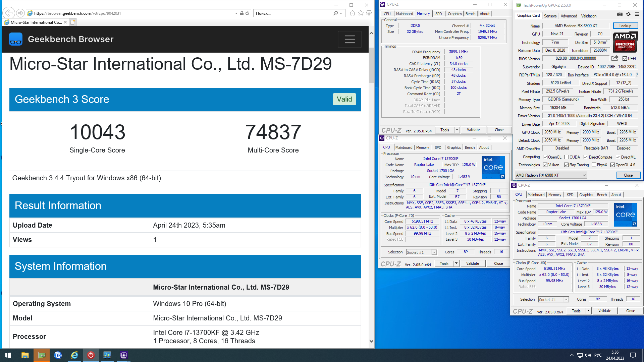The width and height of the screenshot is (644, 362).
Task: Open the GPU-Z hamburger menu
Action: pyautogui.click(x=637, y=14)
